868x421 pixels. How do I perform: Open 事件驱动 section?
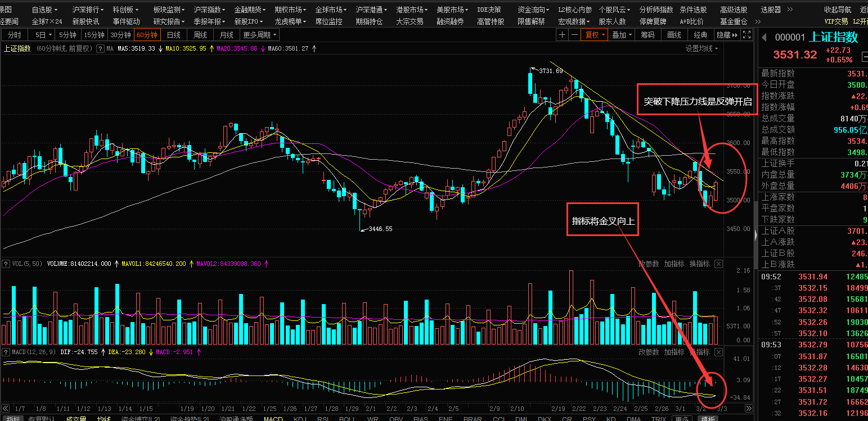(x=126, y=21)
